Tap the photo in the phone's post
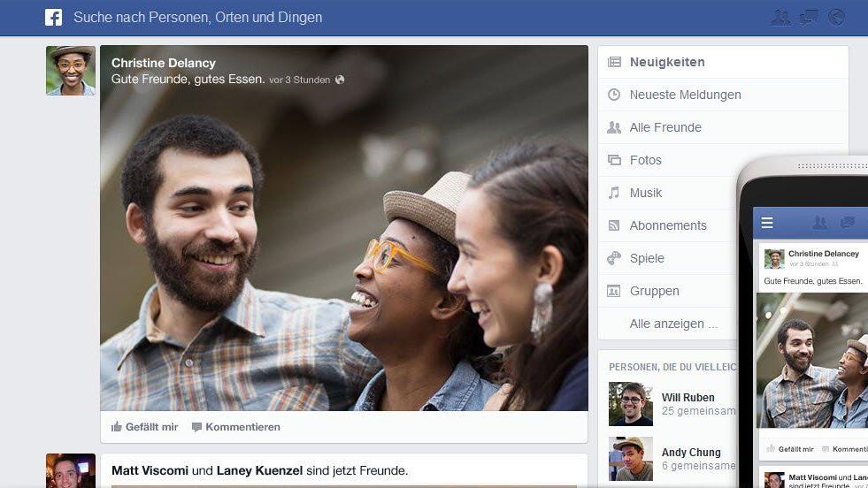The image size is (868, 488). pos(812,360)
